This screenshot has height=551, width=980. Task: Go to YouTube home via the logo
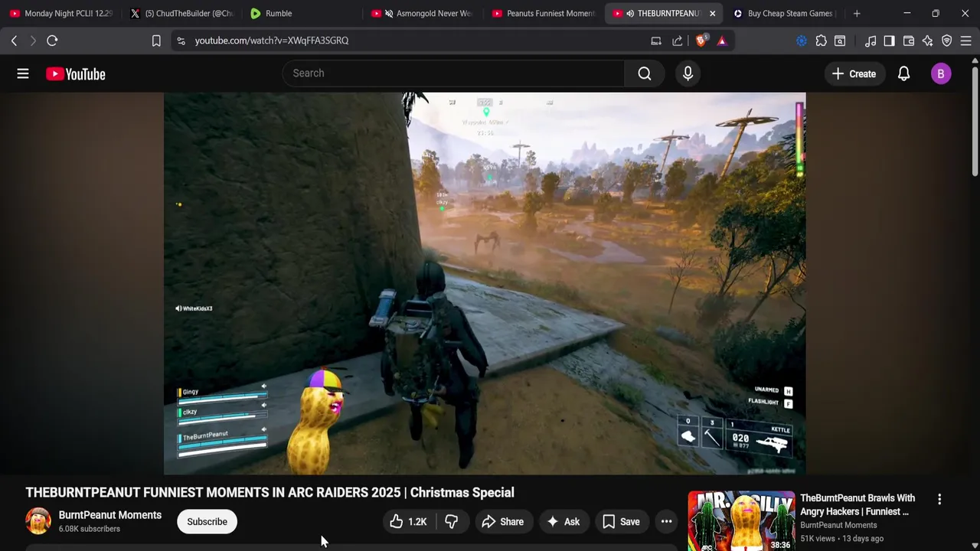pyautogui.click(x=75, y=73)
